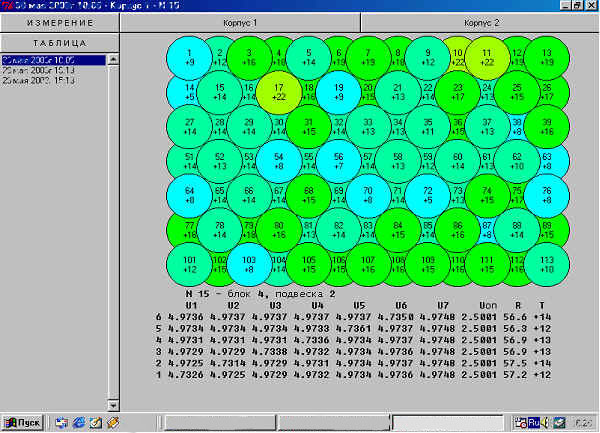
Task: Select cyan sensor circle 54 (+8)
Action: 279,161
